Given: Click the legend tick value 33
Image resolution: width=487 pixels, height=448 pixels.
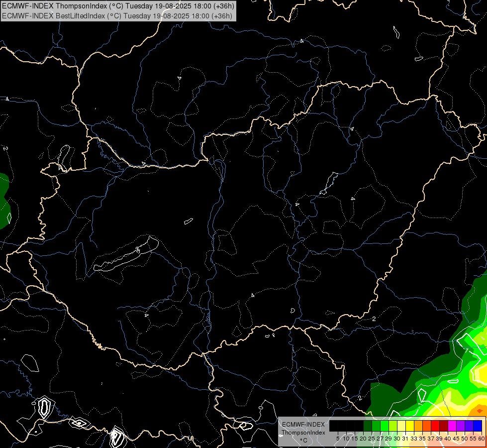Looking at the screenshot, I should (414, 439).
